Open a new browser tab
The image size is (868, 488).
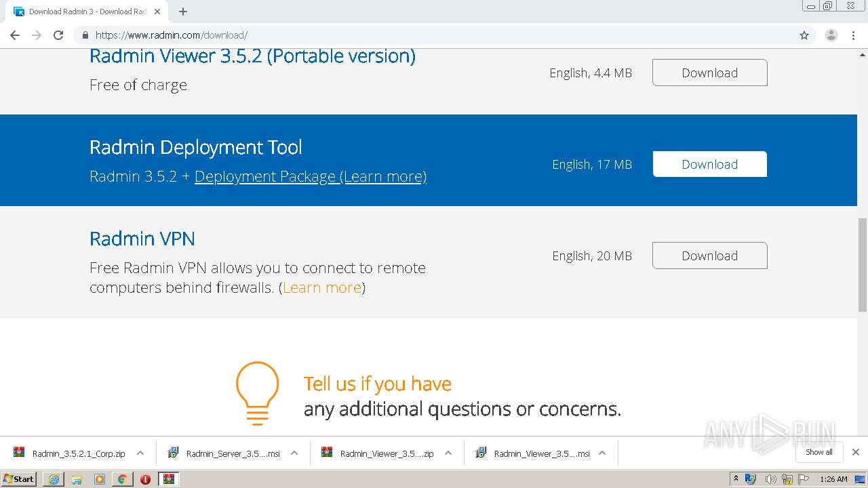183,12
